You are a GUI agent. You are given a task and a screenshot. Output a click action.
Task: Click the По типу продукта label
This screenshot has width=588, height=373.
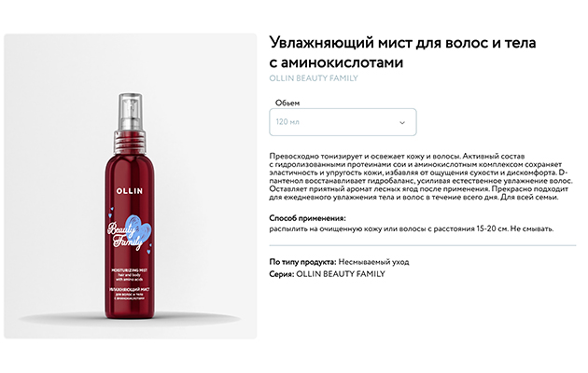click(x=302, y=262)
